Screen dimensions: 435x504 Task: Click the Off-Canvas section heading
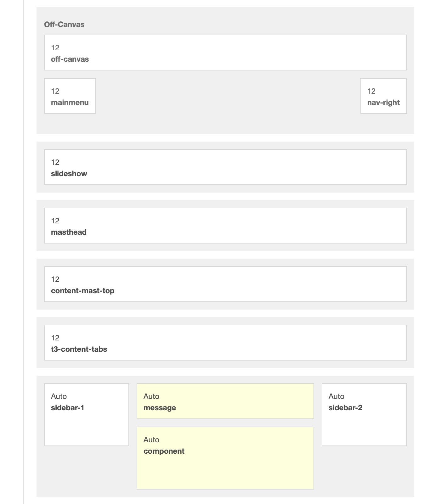[x=64, y=25]
